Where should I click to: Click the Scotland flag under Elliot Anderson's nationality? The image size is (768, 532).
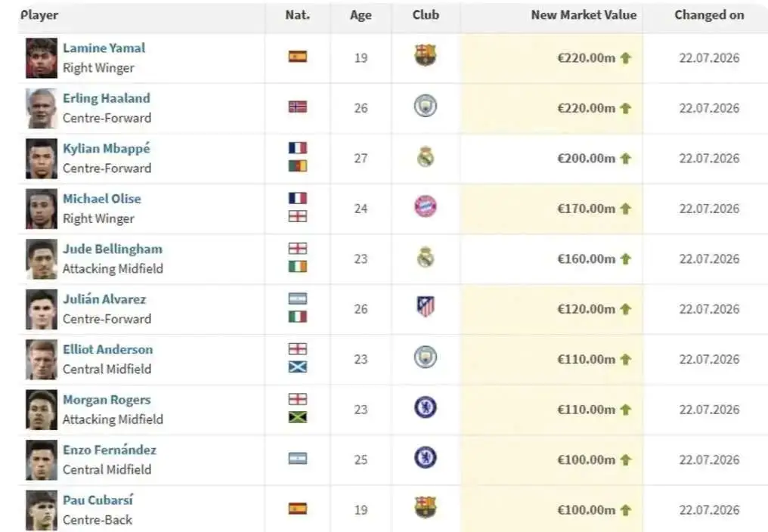(x=298, y=367)
